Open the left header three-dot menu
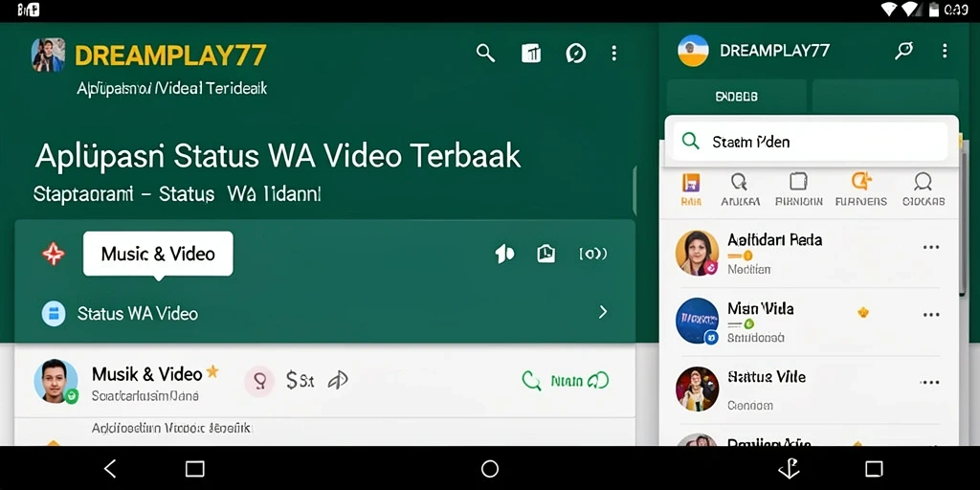This screenshot has width=980, height=490. point(614,54)
